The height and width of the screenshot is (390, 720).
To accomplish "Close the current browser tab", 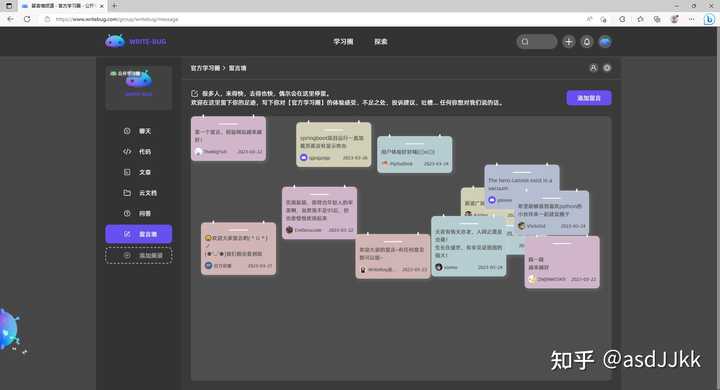I will click(x=101, y=6).
